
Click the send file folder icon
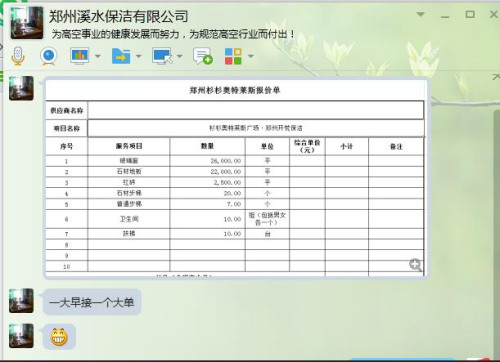[121, 56]
